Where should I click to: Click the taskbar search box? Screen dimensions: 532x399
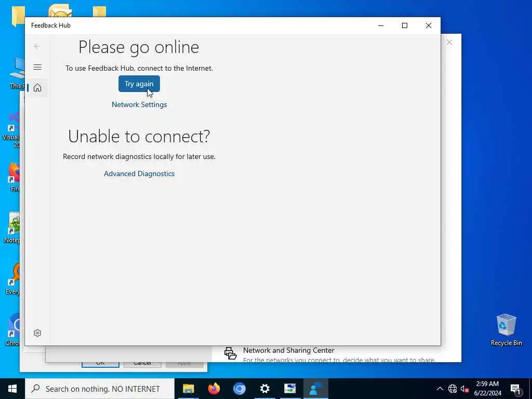pos(100,389)
